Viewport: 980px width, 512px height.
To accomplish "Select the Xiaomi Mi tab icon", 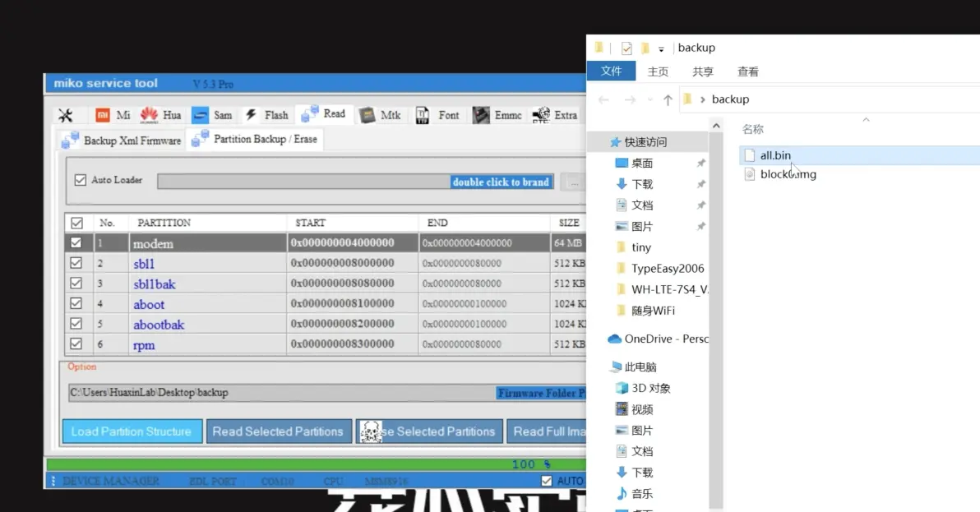I will tap(103, 115).
